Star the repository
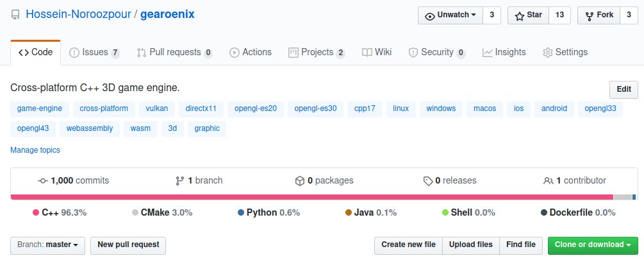Viewport: 644px width, 258px height. [x=528, y=15]
